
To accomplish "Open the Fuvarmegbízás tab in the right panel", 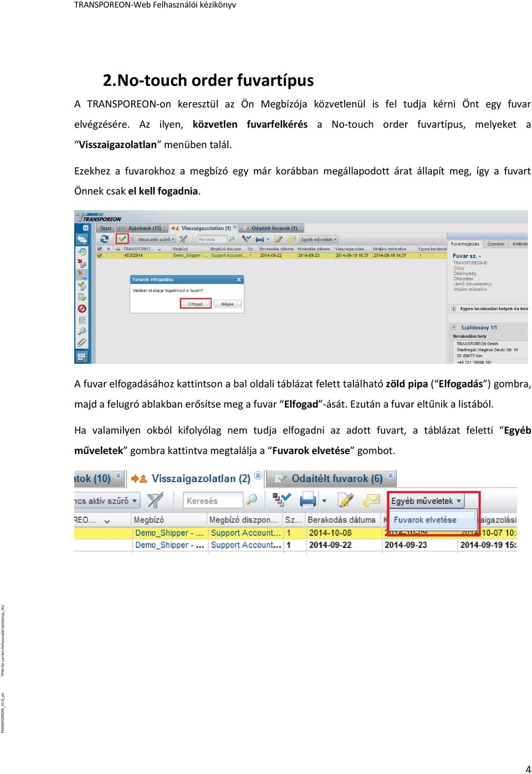I will (465, 244).
